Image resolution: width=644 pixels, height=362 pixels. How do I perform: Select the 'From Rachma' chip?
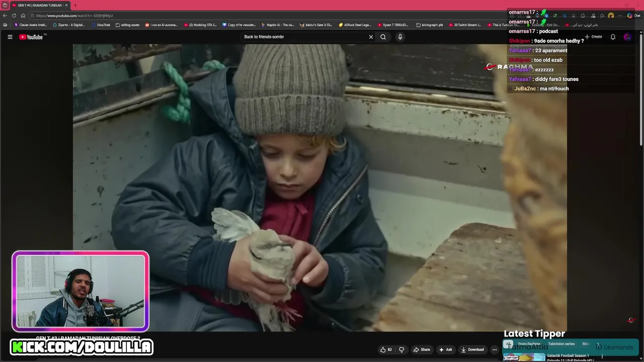coord(529,344)
